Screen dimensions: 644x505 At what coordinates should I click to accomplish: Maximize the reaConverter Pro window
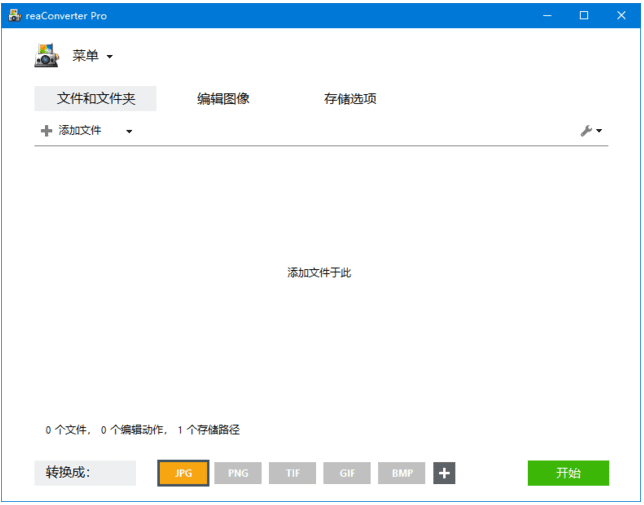pyautogui.click(x=584, y=16)
